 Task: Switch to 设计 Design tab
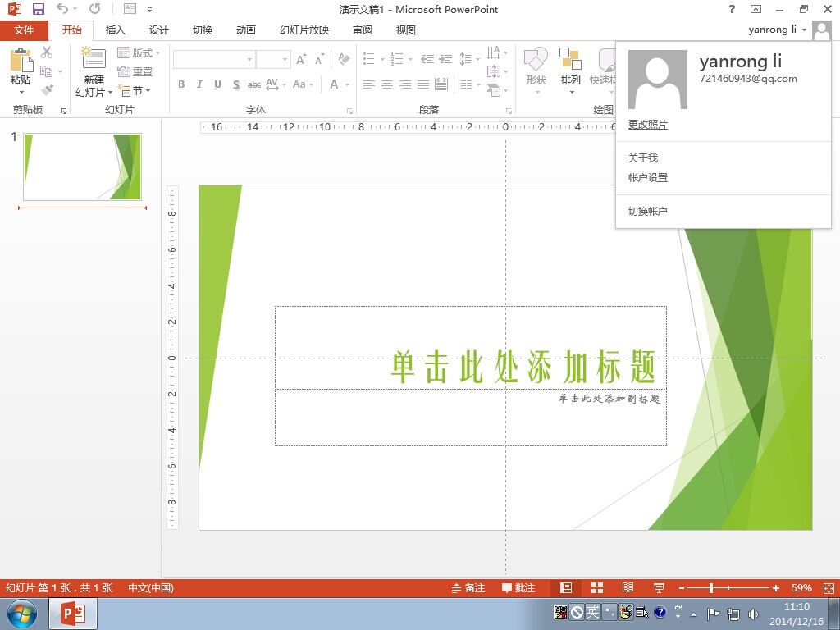158,30
